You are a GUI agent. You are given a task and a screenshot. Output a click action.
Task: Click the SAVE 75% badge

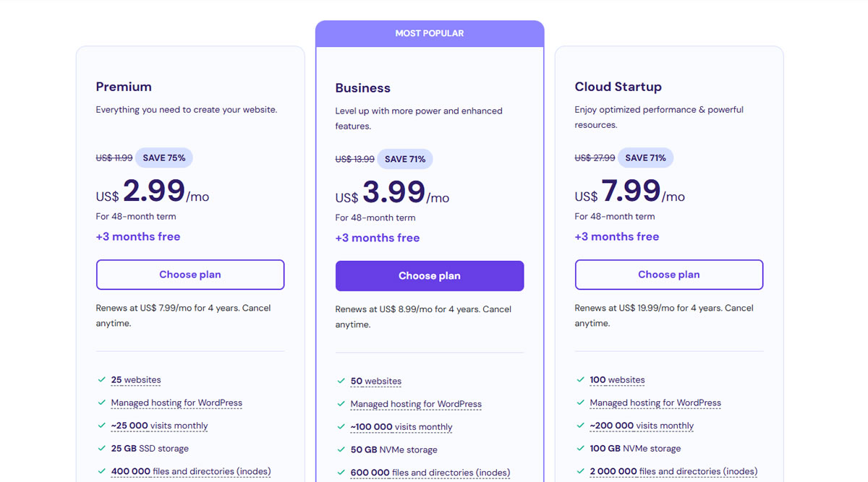pyautogui.click(x=163, y=158)
